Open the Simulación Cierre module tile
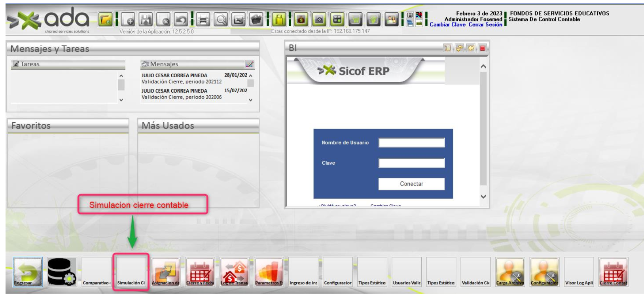This screenshot has width=644, height=300. pos(131,272)
